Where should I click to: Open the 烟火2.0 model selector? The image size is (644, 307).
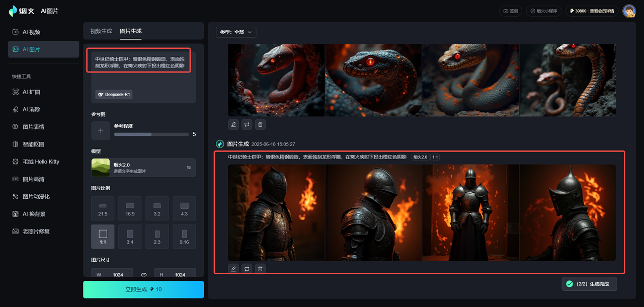[143, 168]
